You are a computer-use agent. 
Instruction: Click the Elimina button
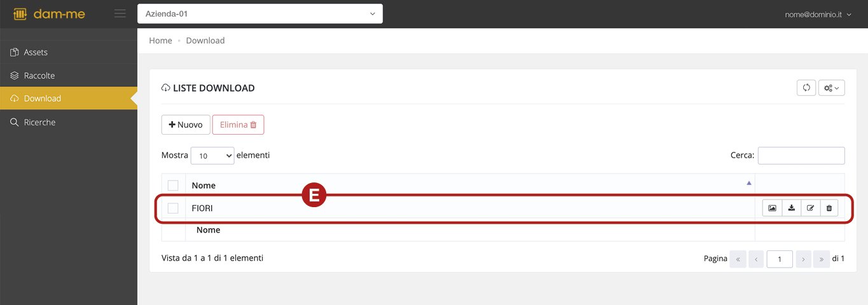pos(238,125)
